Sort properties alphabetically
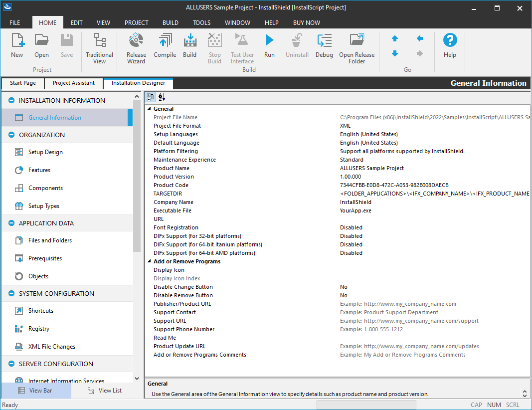 pos(161,97)
